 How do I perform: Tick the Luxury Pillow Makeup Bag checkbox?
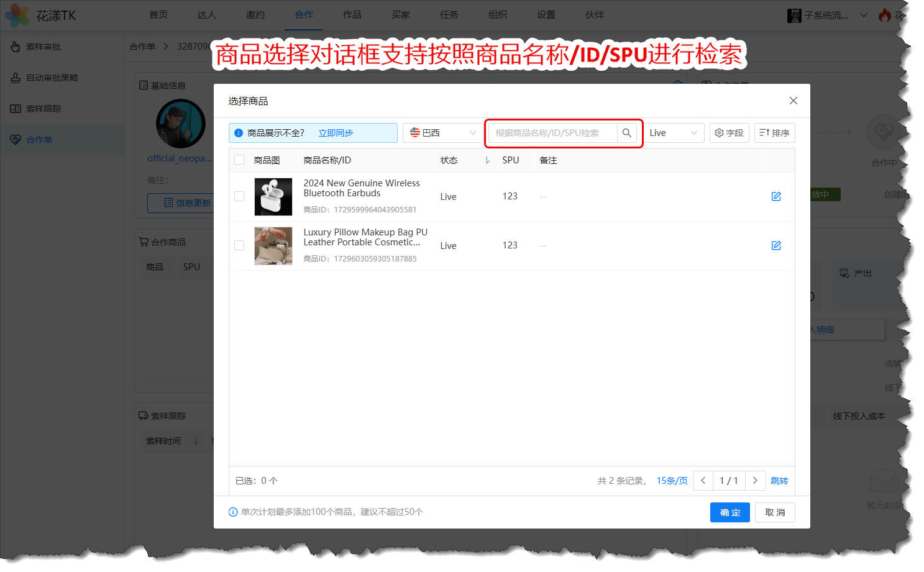click(239, 245)
